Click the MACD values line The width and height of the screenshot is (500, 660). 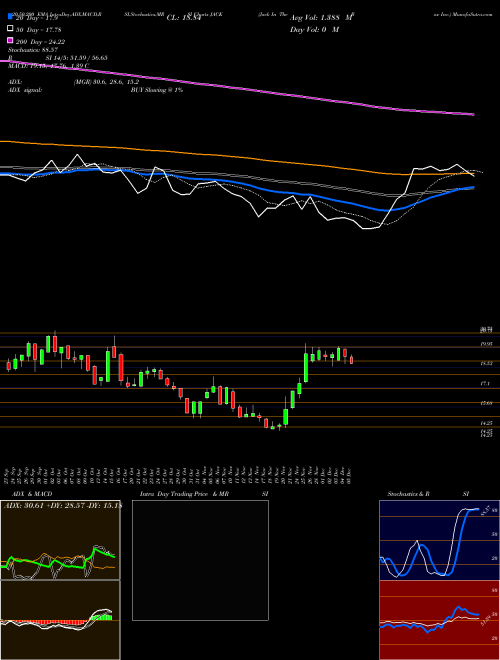(x=48, y=66)
